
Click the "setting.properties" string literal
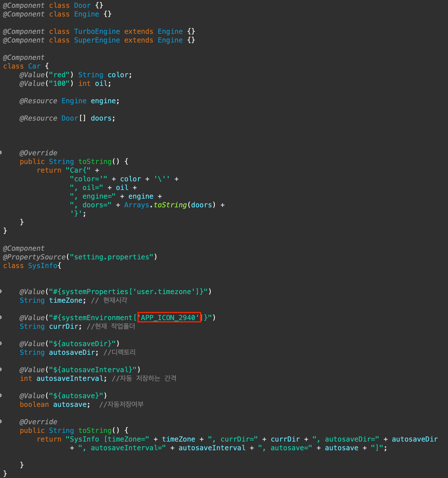click(x=111, y=257)
